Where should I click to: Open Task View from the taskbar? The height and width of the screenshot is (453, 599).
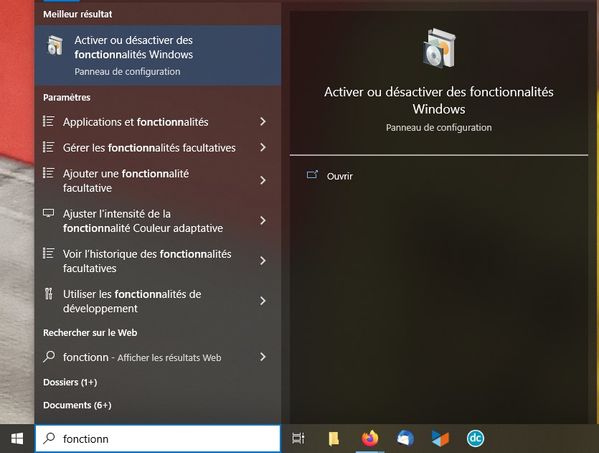tap(298, 438)
